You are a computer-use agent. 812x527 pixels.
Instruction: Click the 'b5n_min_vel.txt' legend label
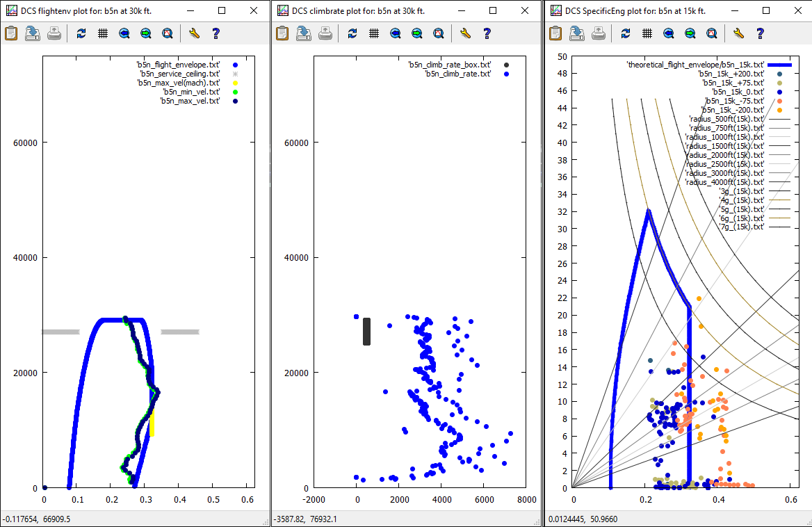point(191,91)
